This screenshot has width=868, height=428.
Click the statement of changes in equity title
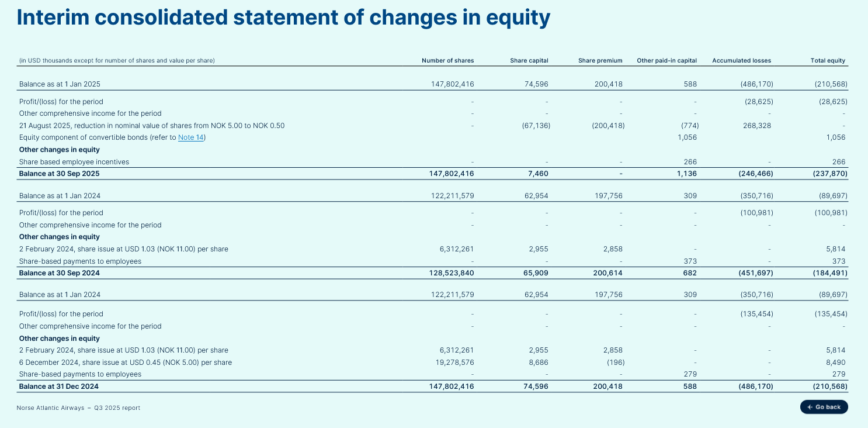pyautogui.click(x=283, y=18)
